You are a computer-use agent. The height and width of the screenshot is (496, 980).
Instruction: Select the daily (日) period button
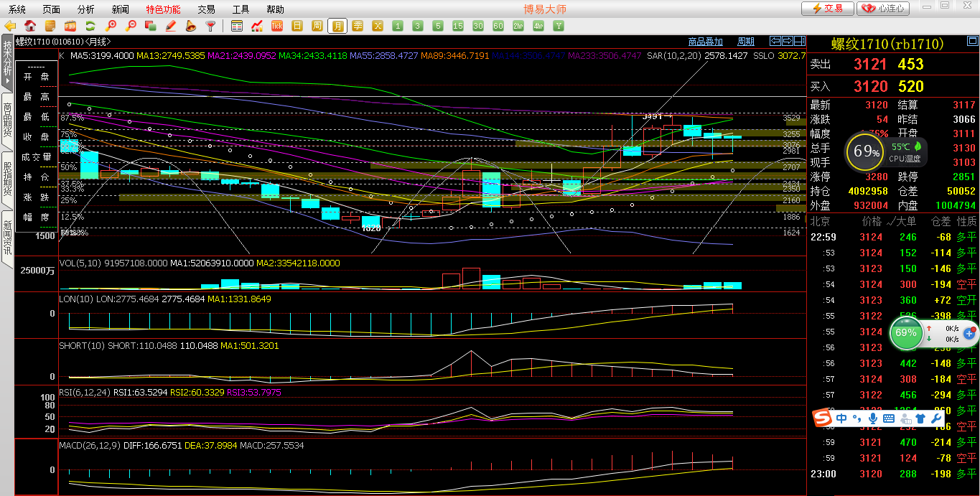297,26
